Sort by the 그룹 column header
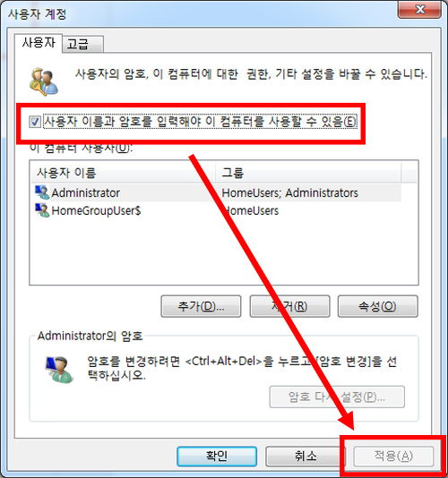Image resolution: width=448 pixels, height=478 pixels. [x=308, y=173]
